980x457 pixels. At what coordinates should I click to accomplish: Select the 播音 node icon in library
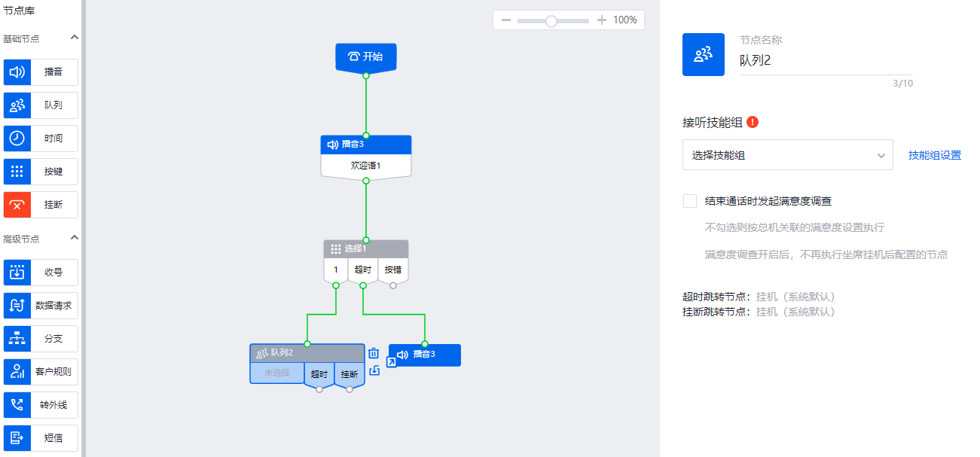coord(17,72)
